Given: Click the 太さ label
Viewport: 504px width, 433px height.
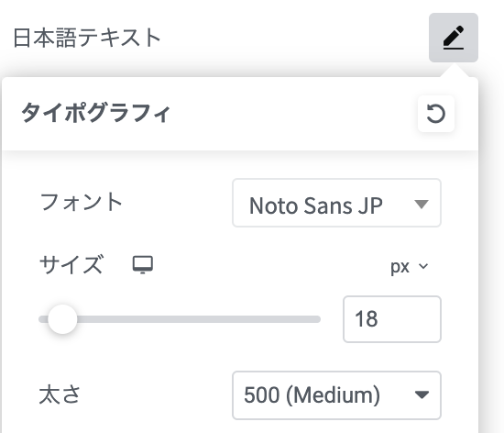Looking at the screenshot, I should tap(60, 394).
